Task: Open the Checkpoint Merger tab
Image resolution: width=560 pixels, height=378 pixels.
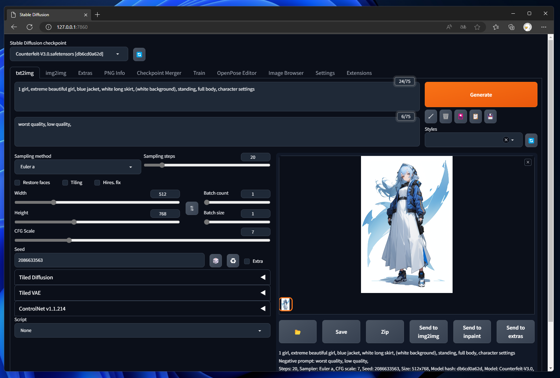Action: 159,73
